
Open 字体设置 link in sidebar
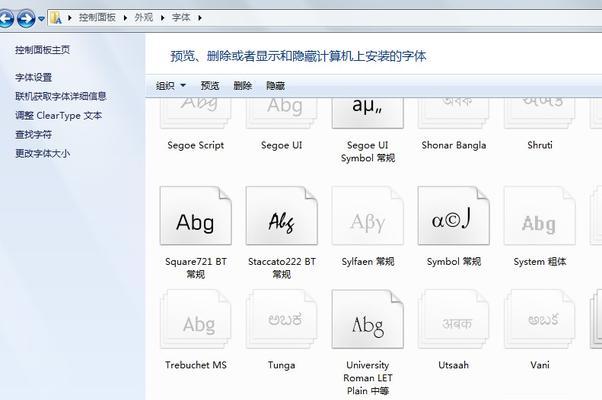click(x=33, y=78)
